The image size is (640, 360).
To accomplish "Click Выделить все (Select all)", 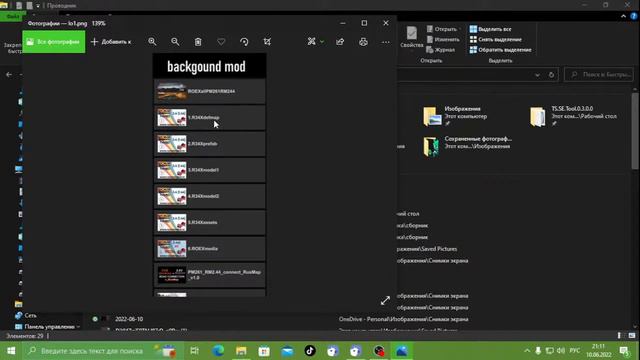I will [x=490, y=29].
